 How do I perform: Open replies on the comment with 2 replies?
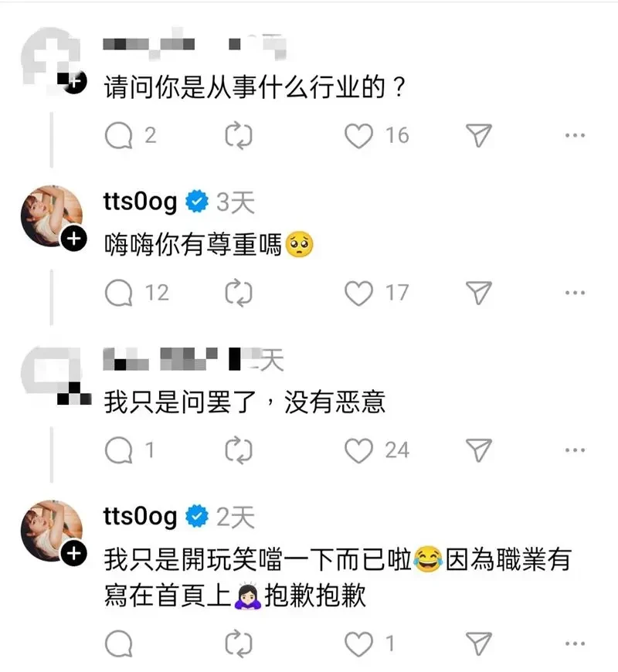pos(118,135)
